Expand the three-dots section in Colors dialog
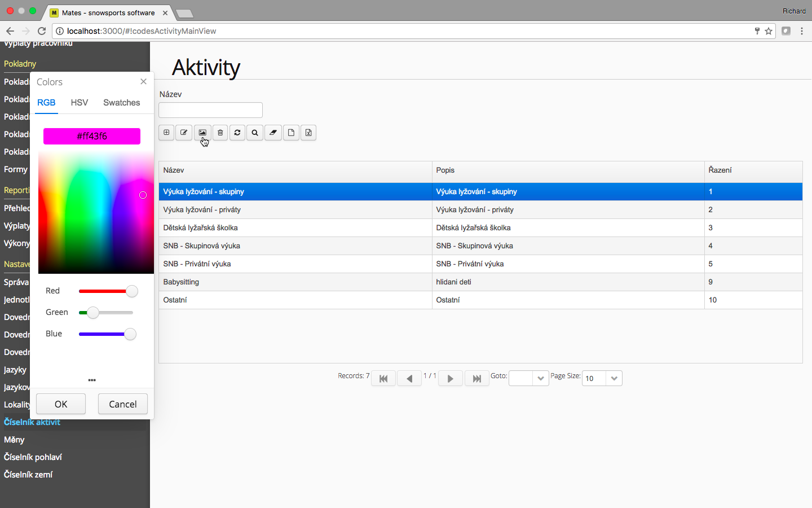The width and height of the screenshot is (812, 508). tap(92, 380)
